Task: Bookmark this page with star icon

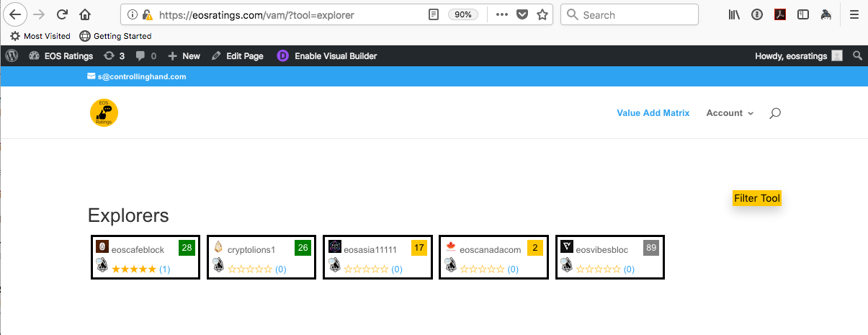Action: coord(542,14)
